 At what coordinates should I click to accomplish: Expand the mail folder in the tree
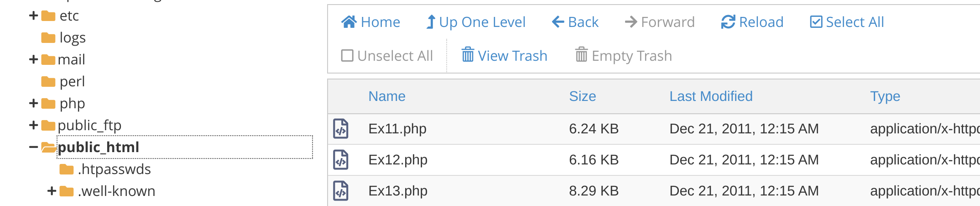[33, 59]
